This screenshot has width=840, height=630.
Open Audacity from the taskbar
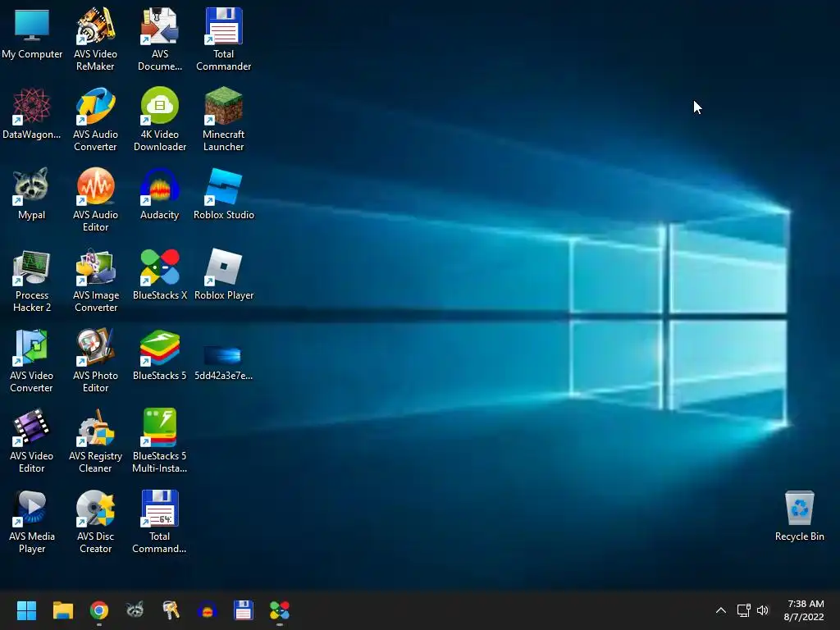(208, 610)
